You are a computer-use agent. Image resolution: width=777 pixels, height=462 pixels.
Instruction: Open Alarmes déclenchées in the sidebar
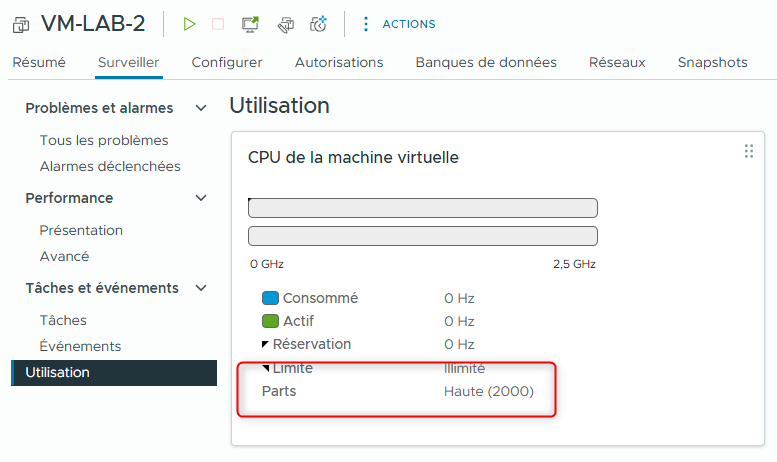(x=110, y=166)
